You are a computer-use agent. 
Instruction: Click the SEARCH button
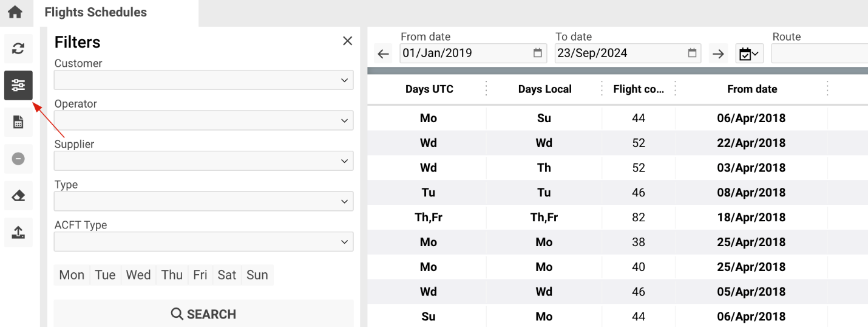[203, 314]
